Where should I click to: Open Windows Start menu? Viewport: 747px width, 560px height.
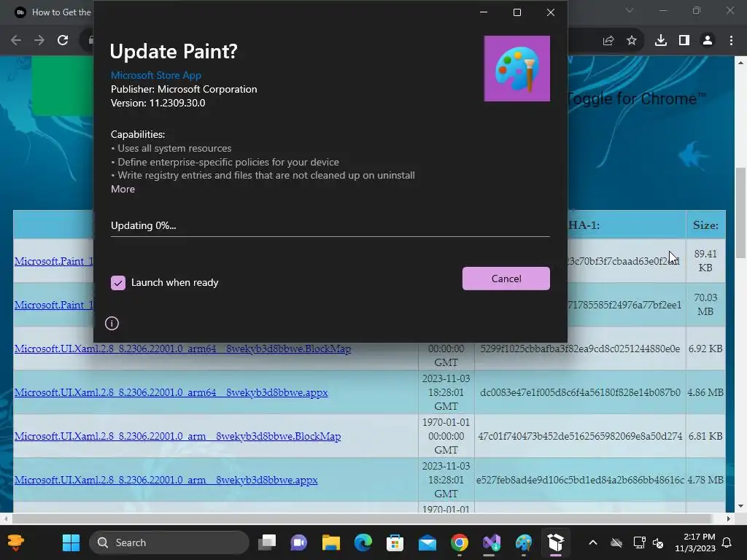click(x=71, y=542)
